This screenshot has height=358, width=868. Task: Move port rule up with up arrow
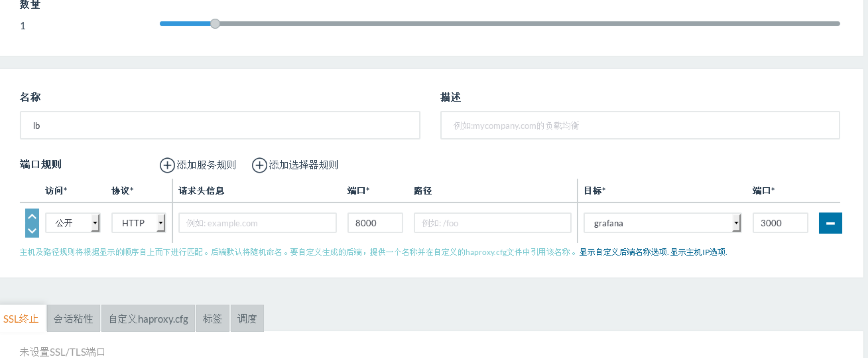point(32,217)
